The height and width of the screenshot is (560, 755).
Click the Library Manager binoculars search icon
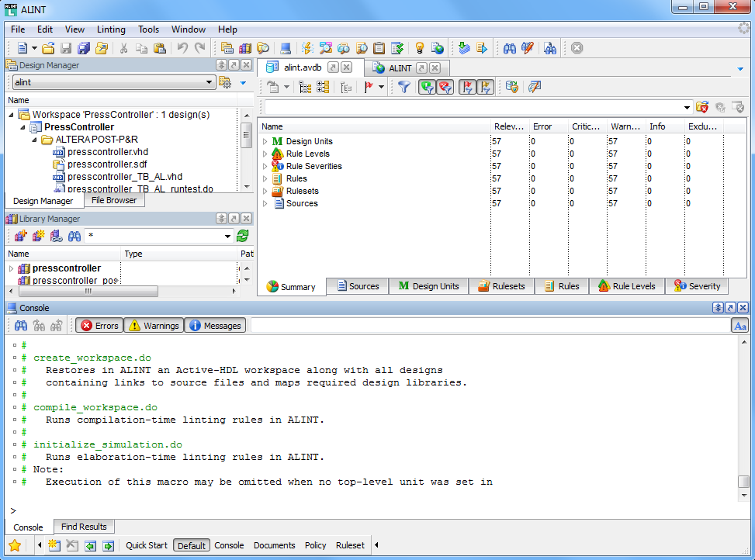(74, 236)
